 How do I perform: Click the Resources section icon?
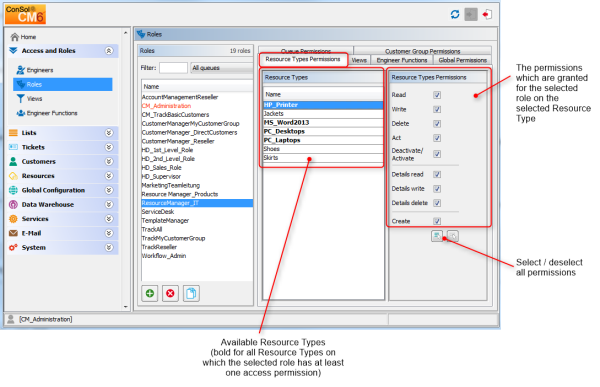[13, 176]
